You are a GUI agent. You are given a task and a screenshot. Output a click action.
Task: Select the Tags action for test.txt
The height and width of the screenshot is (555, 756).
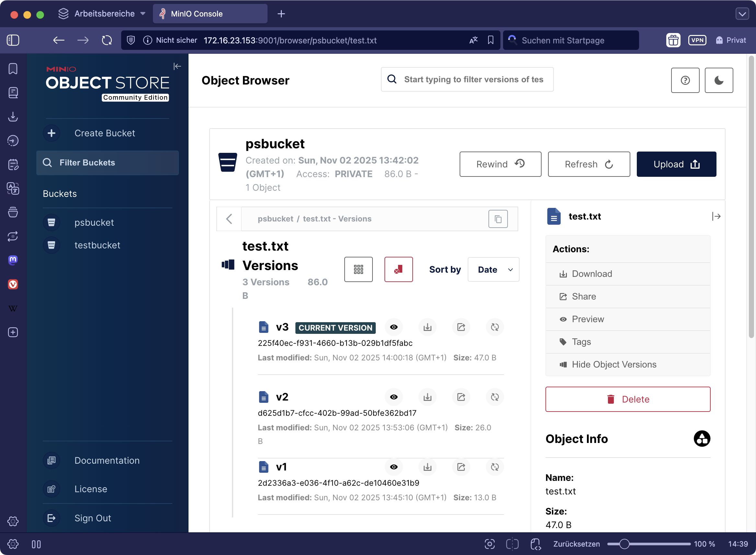[581, 342]
